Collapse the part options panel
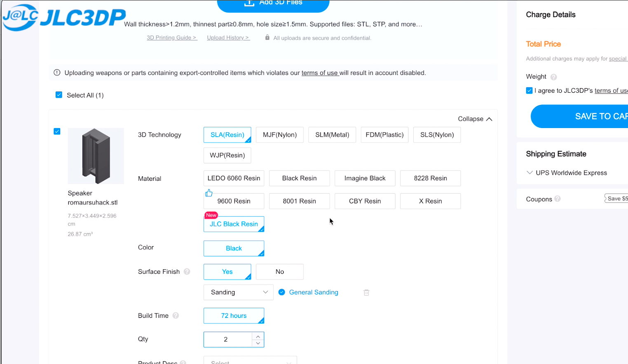The width and height of the screenshot is (628, 364). click(x=475, y=119)
